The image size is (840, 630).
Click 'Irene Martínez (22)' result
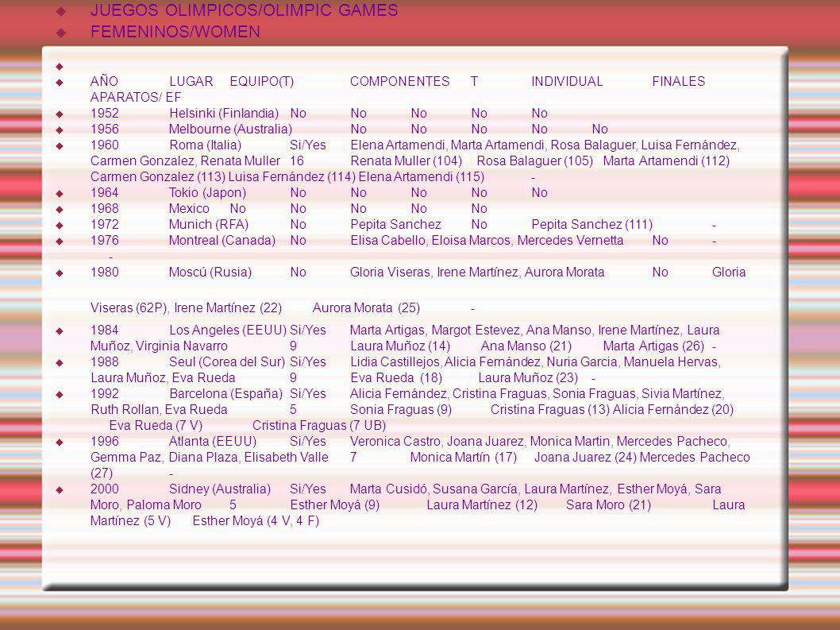point(228,308)
